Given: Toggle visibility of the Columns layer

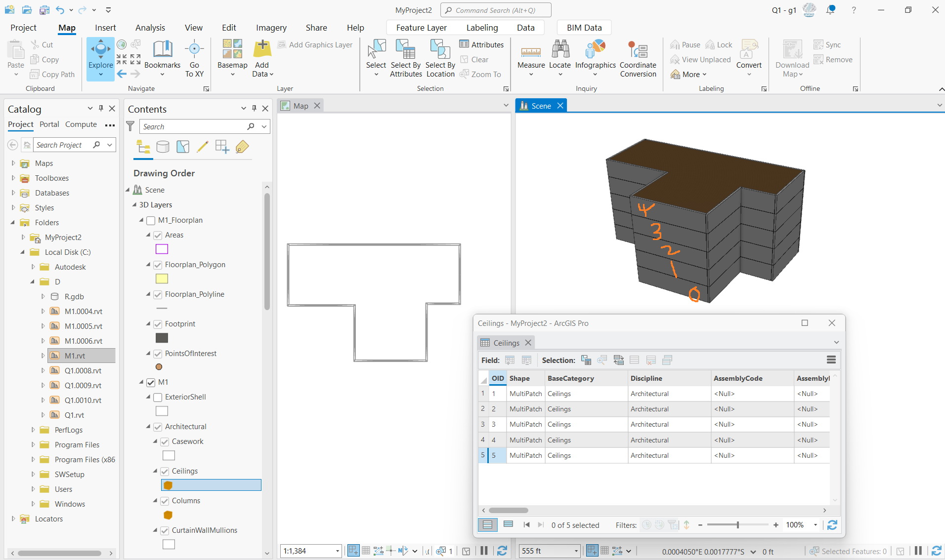Looking at the screenshot, I should [164, 501].
